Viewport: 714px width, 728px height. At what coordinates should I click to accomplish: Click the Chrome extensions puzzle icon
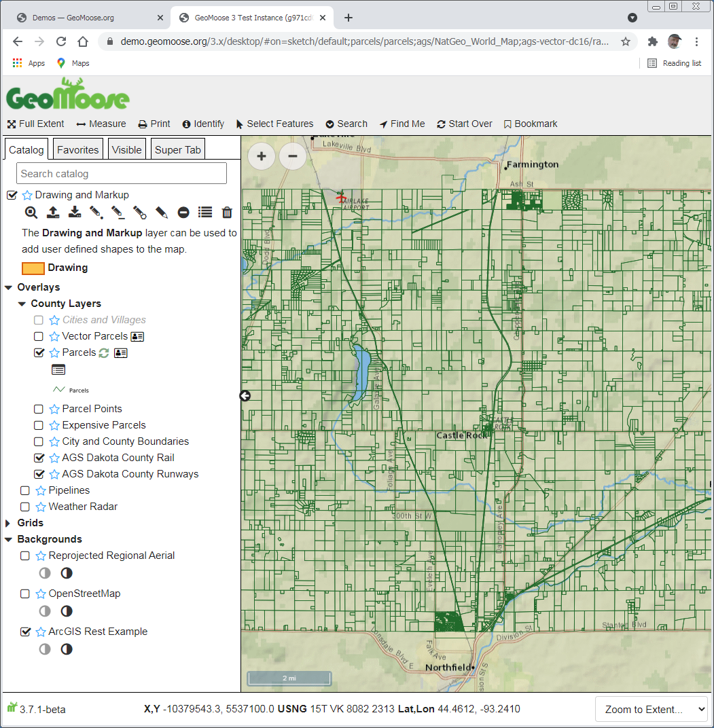[x=653, y=41]
